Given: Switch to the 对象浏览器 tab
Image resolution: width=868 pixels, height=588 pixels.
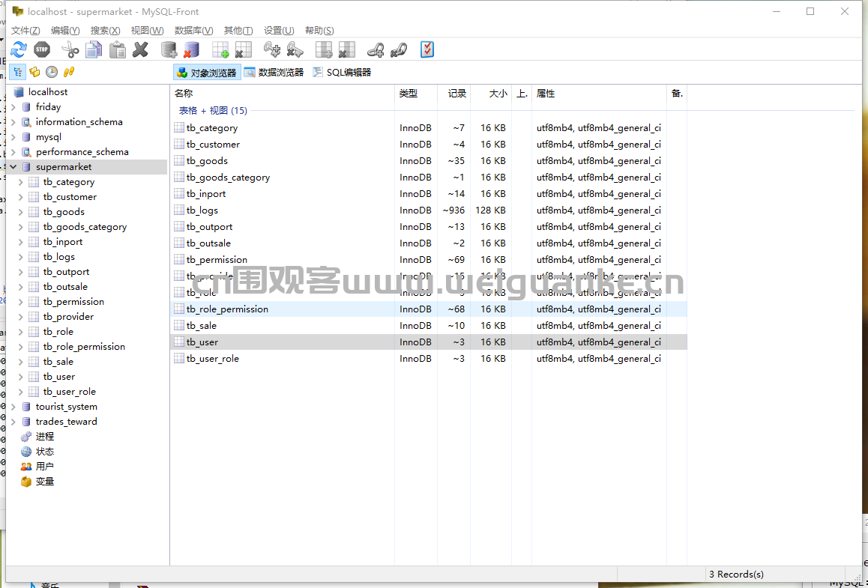Looking at the screenshot, I should point(206,73).
